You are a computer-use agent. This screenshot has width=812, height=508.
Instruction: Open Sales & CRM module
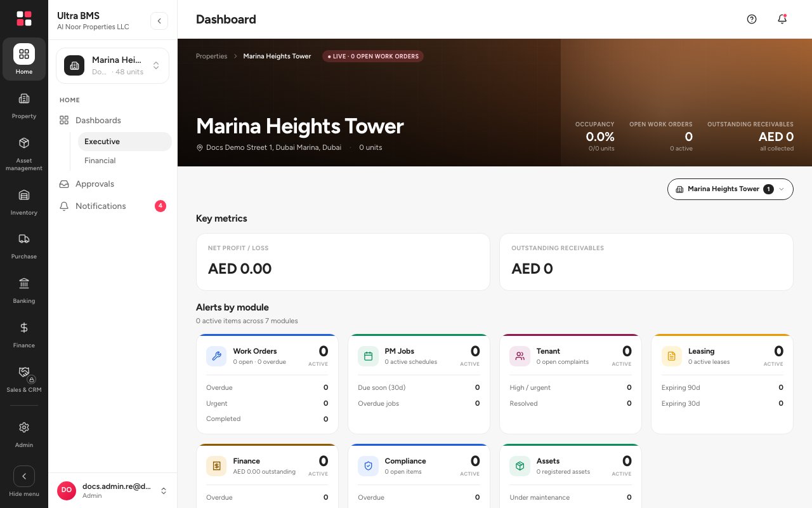pos(24,378)
